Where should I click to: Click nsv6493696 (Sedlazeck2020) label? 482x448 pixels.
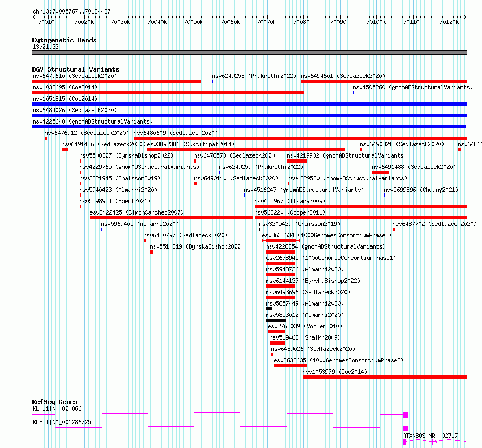coord(308,292)
